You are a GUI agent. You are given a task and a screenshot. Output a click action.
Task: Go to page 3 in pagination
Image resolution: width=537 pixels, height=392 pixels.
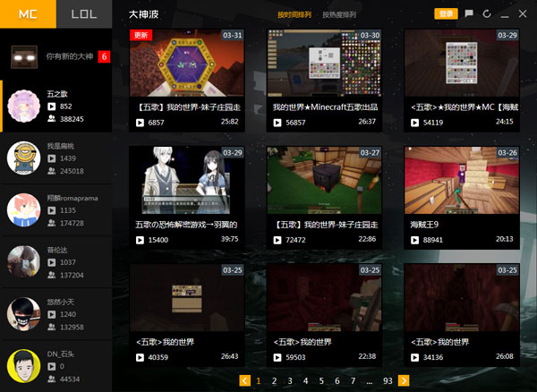[290, 381]
